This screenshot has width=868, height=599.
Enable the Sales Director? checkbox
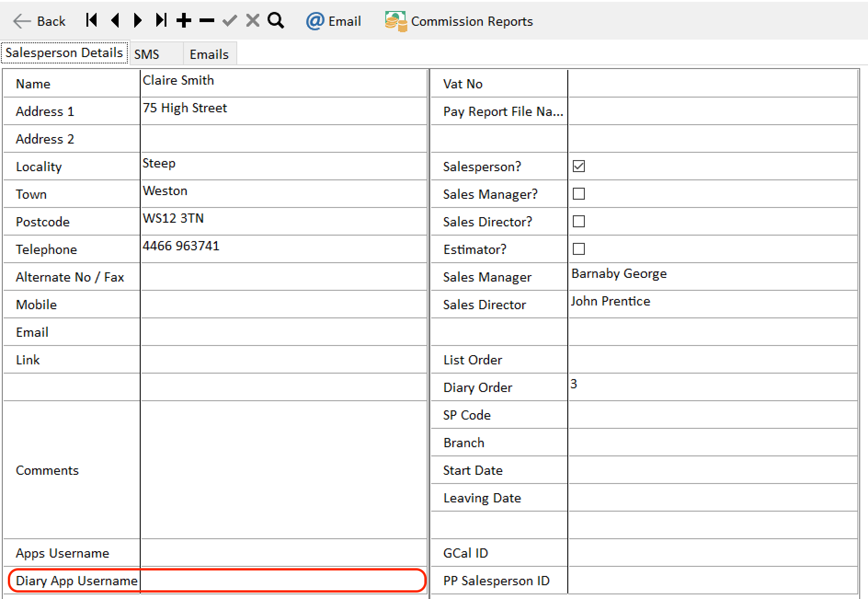point(579,221)
